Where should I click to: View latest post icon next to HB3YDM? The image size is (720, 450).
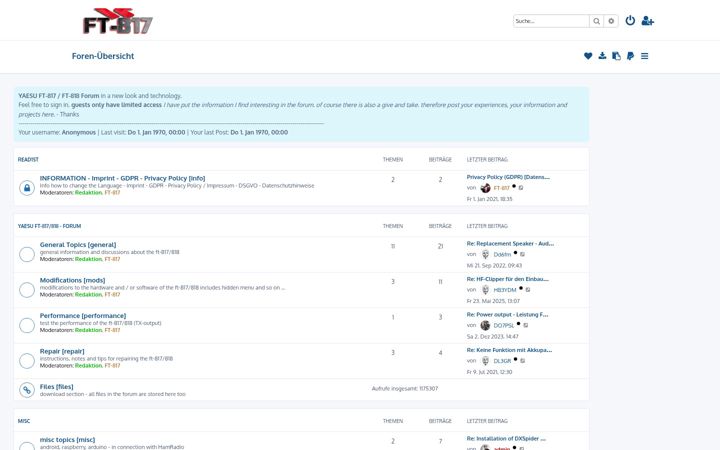point(528,290)
